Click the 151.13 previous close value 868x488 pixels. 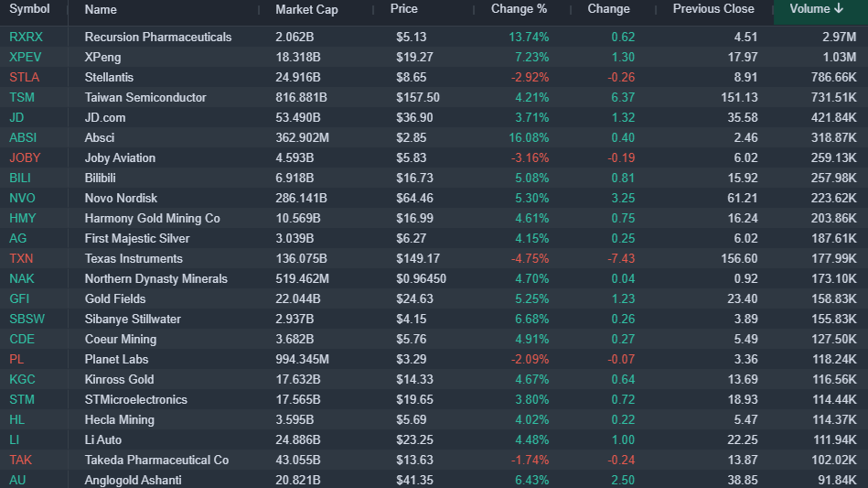coord(739,97)
